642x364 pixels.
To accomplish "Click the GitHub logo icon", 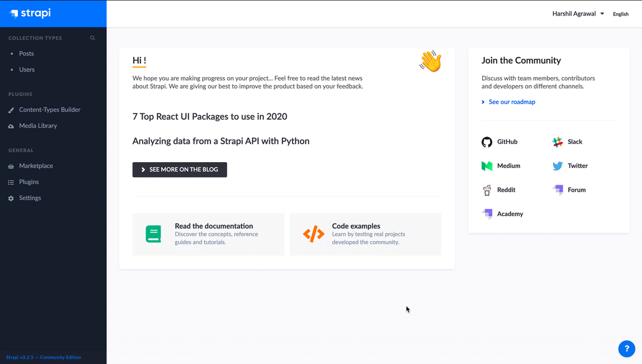I will point(487,142).
